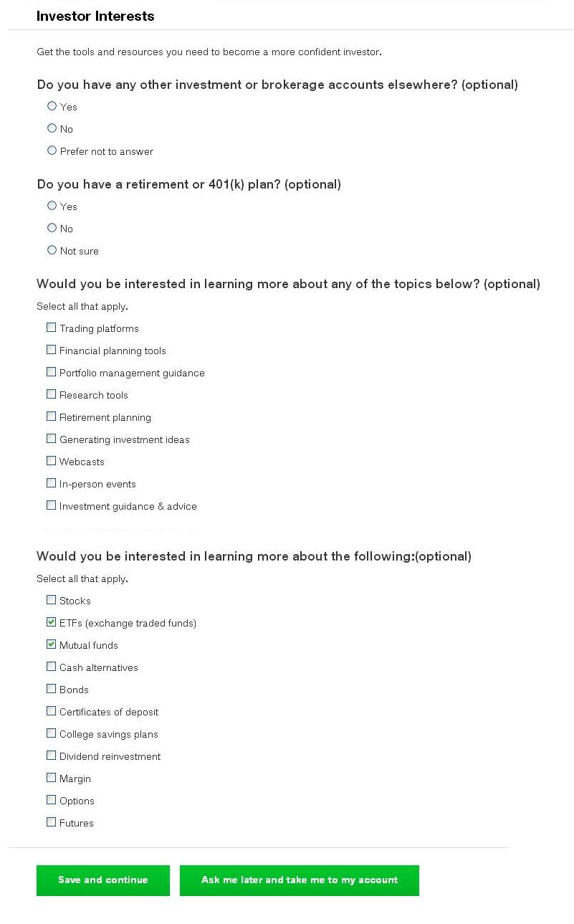Check the Research tools option
574x924 pixels.
point(51,394)
